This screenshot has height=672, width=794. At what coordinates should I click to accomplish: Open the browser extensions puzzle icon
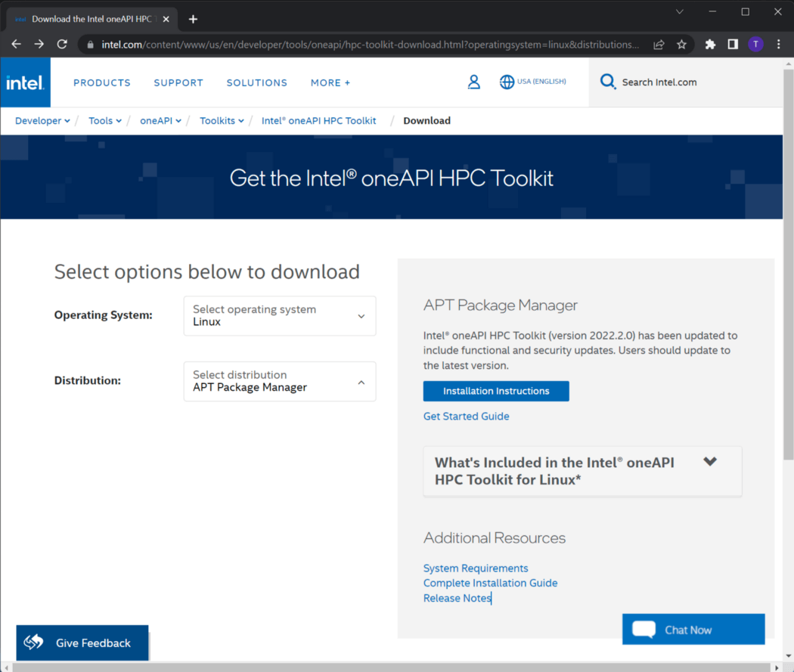click(711, 45)
